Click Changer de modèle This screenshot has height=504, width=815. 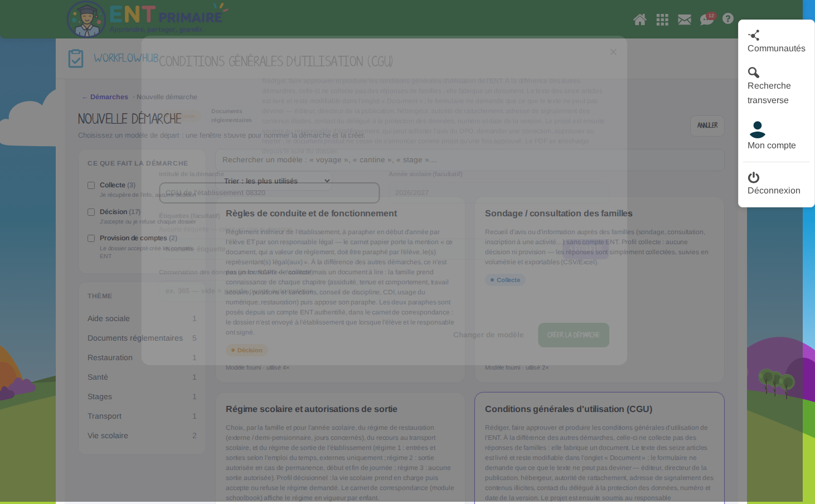[488, 335]
